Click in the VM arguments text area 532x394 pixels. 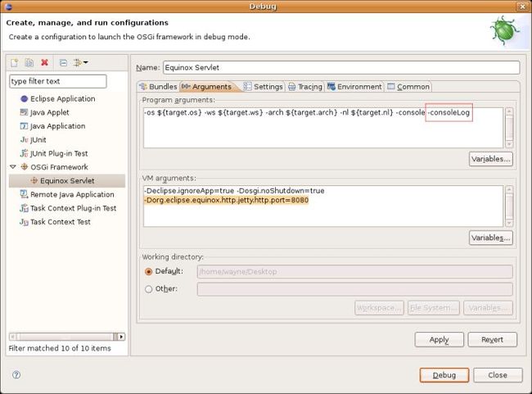point(323,206)
